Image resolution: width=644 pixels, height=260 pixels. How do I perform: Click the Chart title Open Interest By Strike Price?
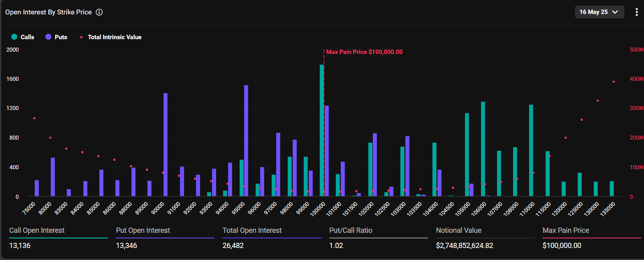(48, 12)
